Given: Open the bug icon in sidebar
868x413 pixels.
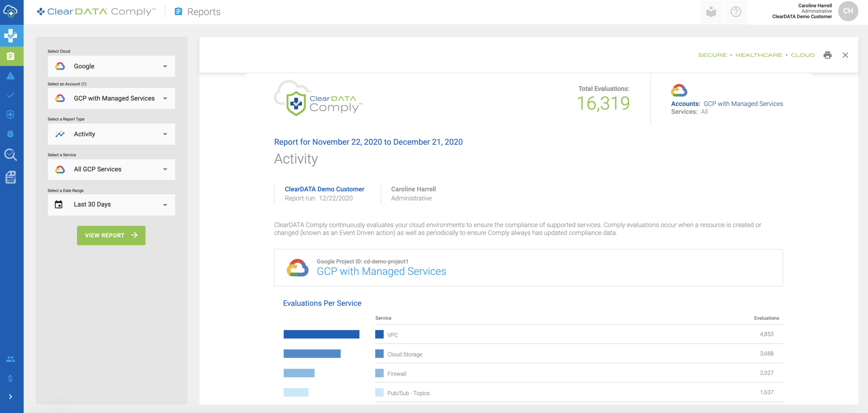Looking at the screenshot, I should (11, 134).
